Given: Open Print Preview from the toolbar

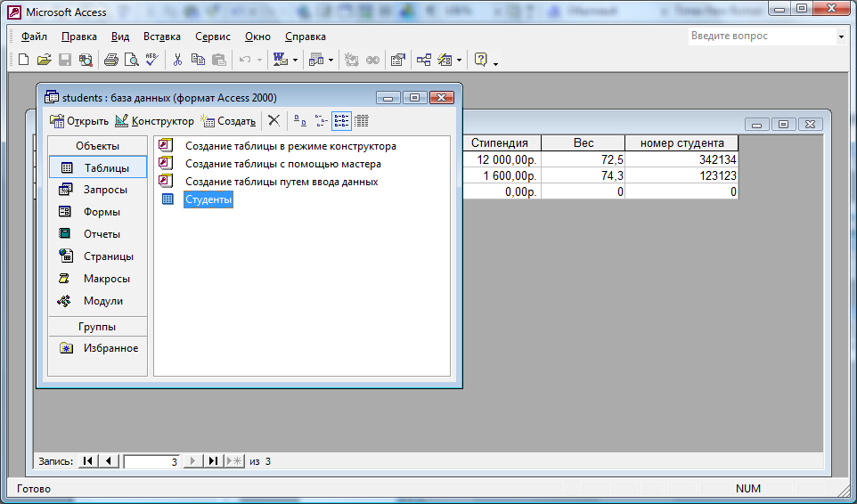Looking at the screenshot, I should click(132, 60).
